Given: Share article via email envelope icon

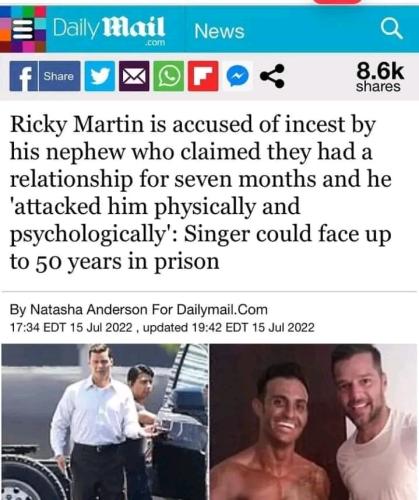Looking at the screenshot, I should (134, 76).
